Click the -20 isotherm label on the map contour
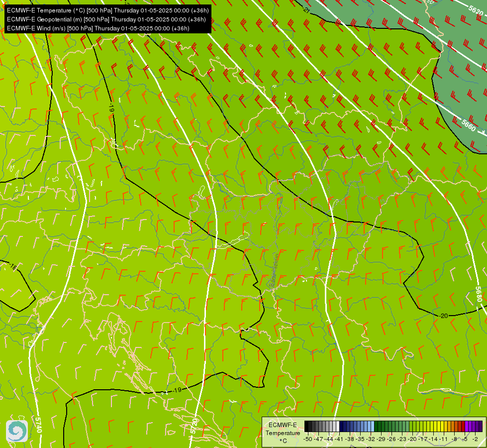This screenshot has width=487, height=448. [444, 316]
